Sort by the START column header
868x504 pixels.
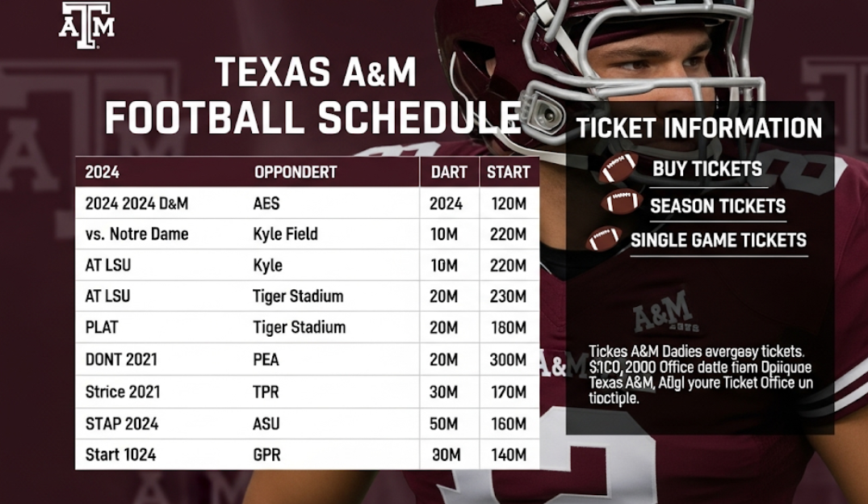[x=509, y=172]
